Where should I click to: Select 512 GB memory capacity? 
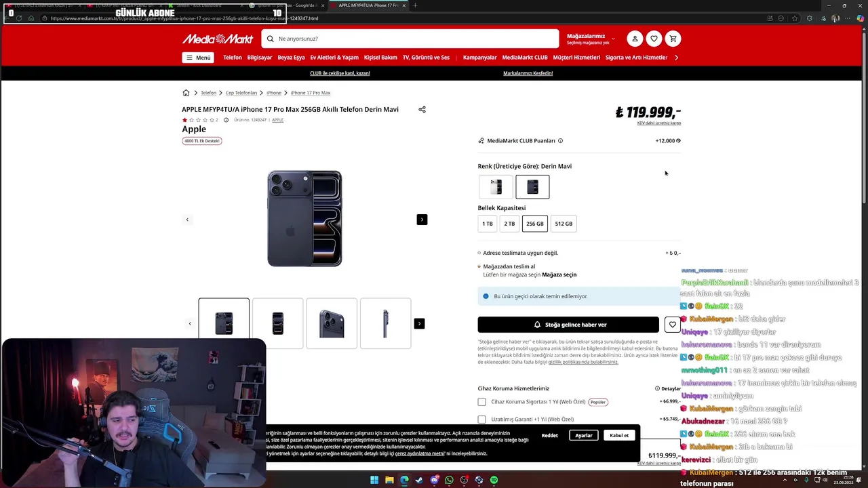tap(564, 224)
